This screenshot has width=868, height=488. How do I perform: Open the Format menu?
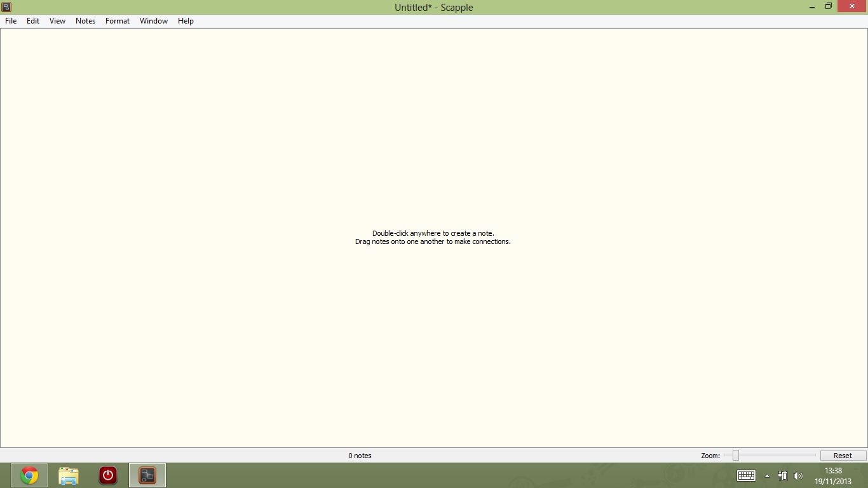[118, 21]
